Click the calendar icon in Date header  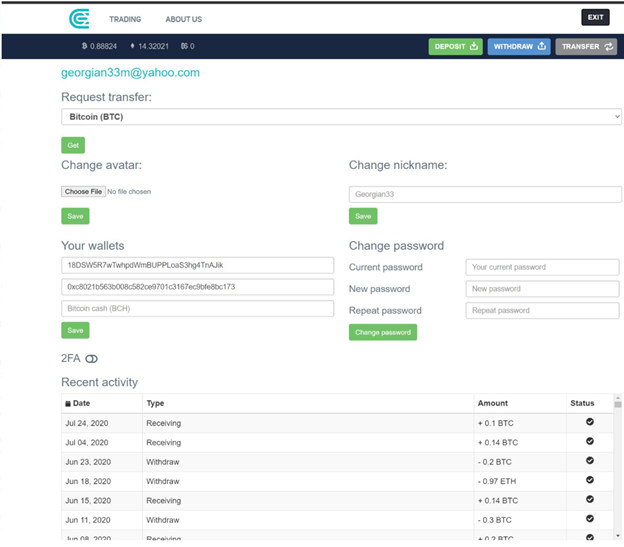pos(68,403)
